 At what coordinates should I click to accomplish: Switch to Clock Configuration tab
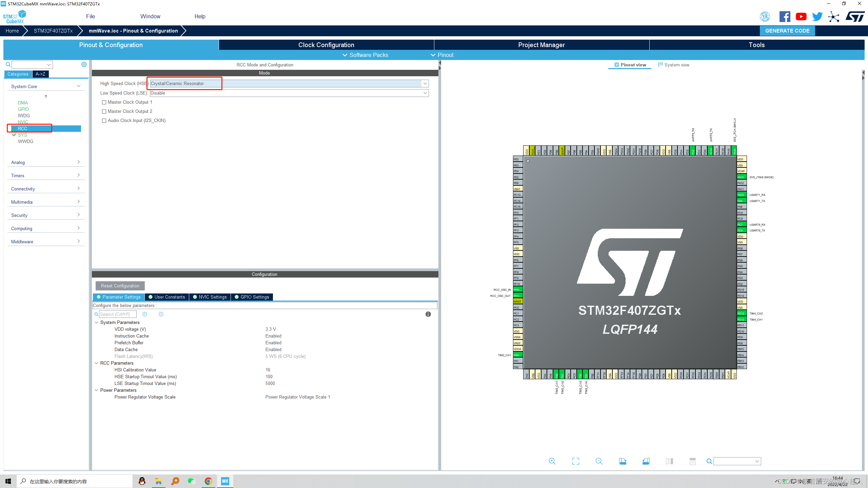pyautogui.click(x=326, y=45)
